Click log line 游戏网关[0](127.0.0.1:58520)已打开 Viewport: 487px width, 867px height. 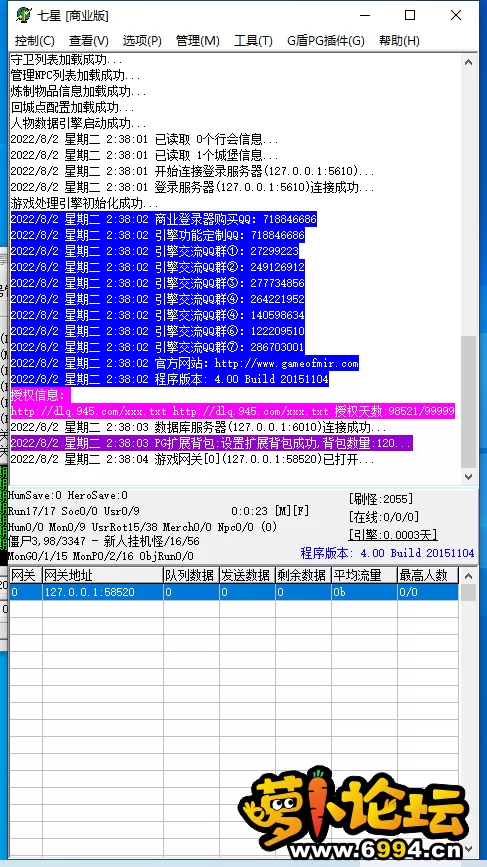coord(192,460)
